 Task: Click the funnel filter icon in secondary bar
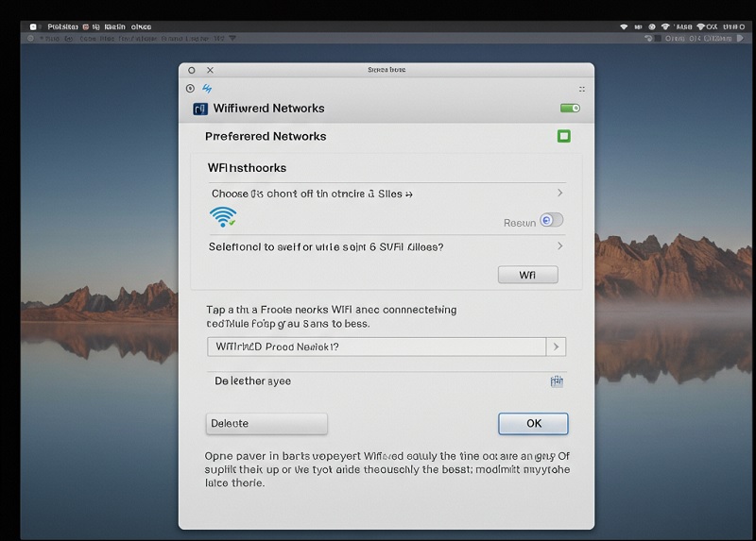point(232,38)
